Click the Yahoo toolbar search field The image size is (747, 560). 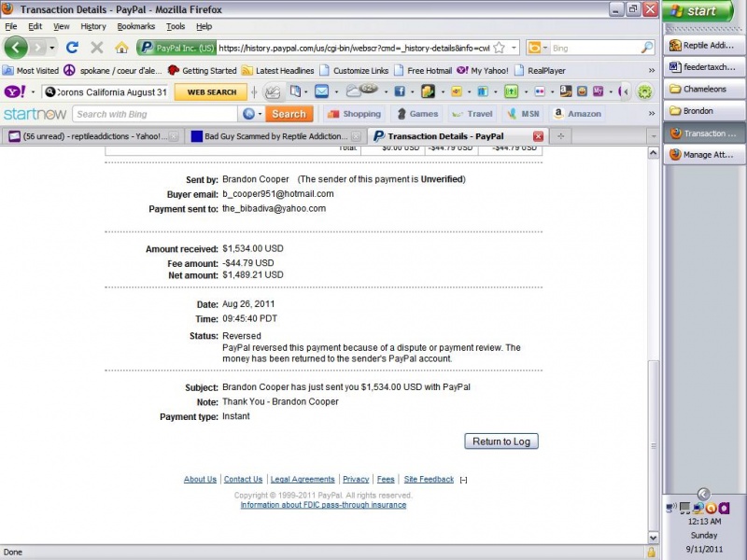[106, 91]
